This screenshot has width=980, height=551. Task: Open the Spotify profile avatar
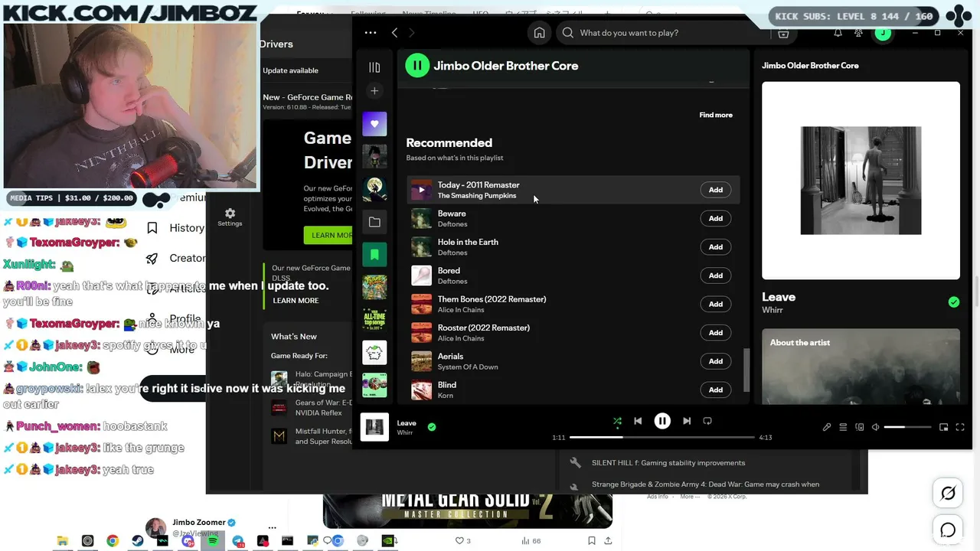click(x=883, y=33)
